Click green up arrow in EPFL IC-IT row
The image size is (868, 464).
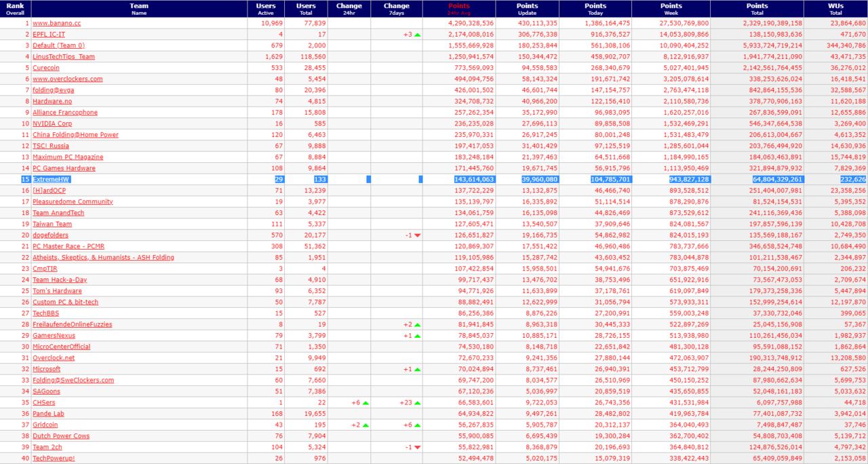click(418, 35)
